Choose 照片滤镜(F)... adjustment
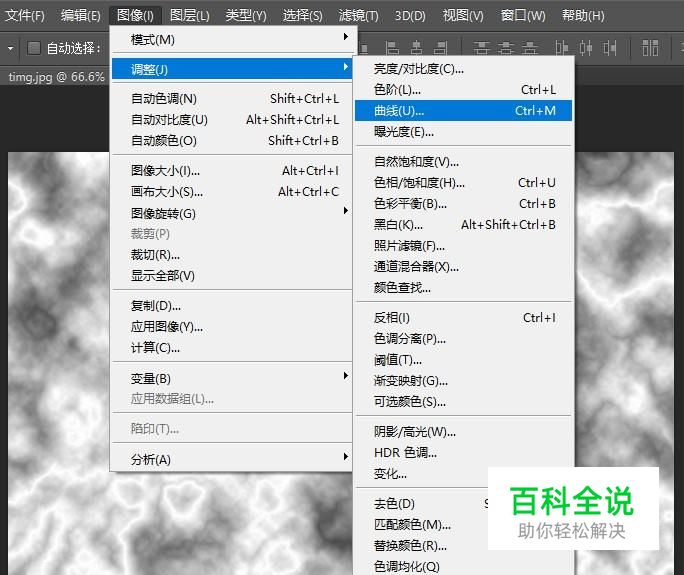This screenshot has height=575, width=684. (x=463, y=245)
